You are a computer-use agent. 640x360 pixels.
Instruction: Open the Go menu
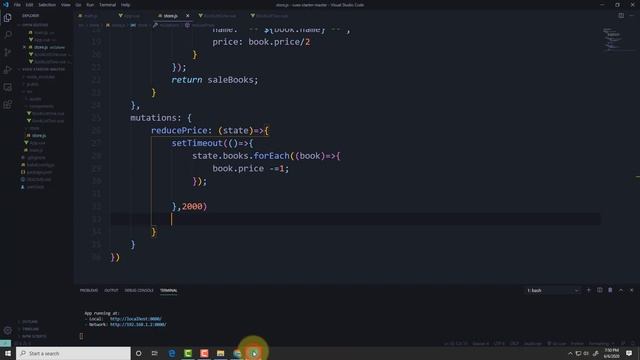point(78,5)
